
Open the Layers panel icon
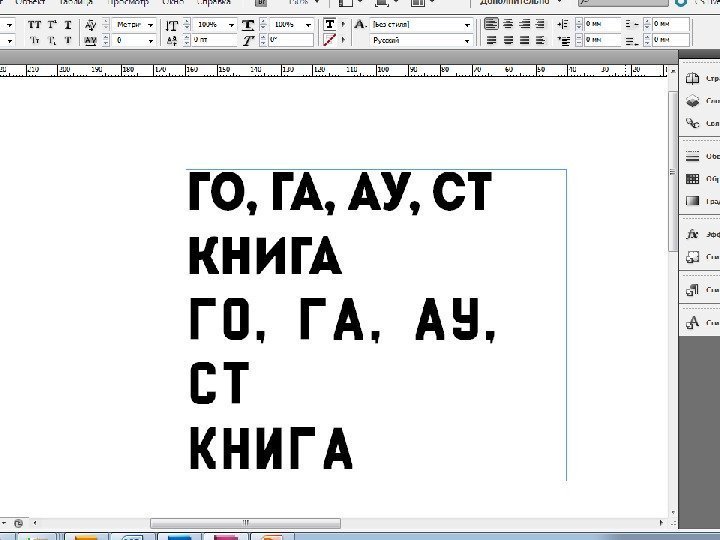pyautogui.click(x=691, y=101)
